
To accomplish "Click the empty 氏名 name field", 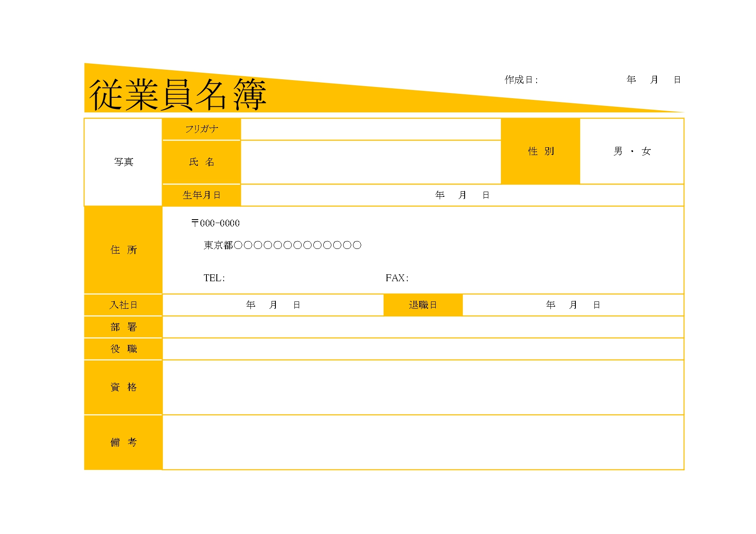I will tap(370, 162).
